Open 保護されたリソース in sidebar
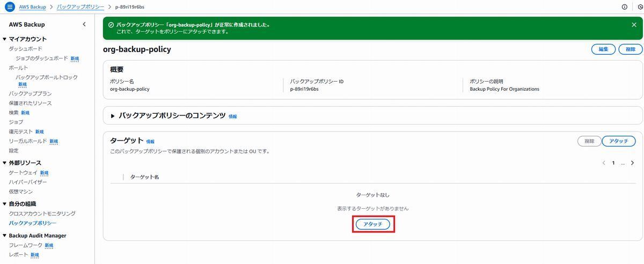Image resolution: width=644 pixels, height=264 pixels. pos(30,103)
